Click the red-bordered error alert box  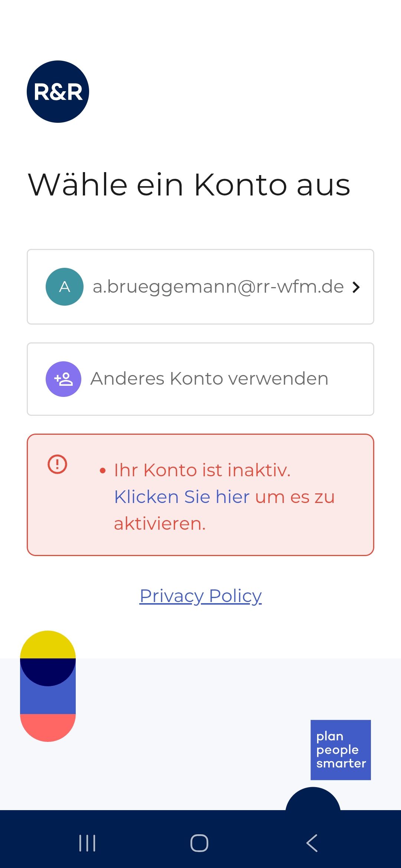pyautogui.click(x=200, y=495)
